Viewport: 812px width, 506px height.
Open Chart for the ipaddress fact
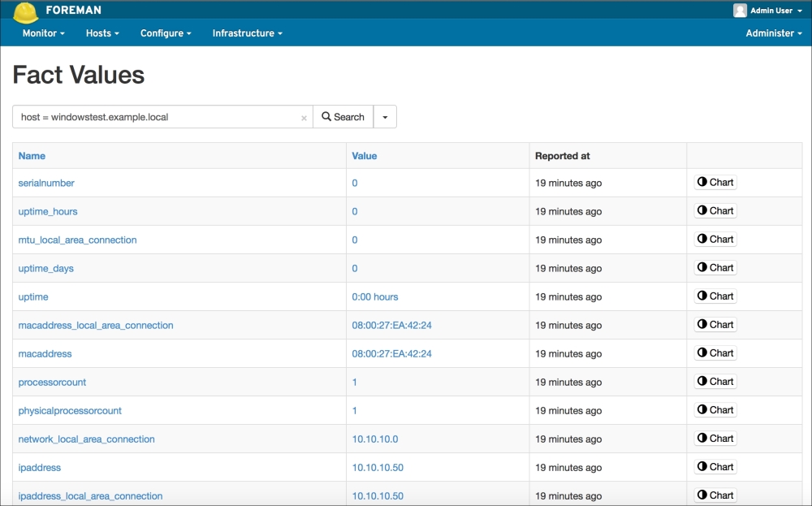pyautogui.click(x=715, y=467)
